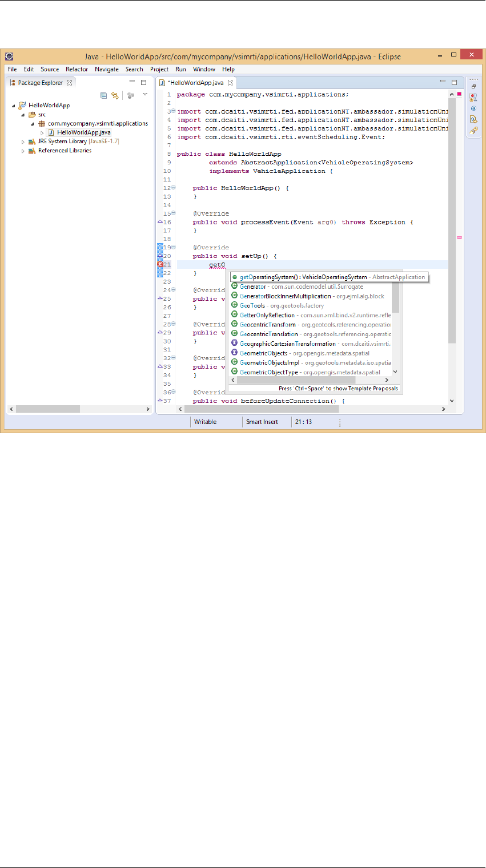This screenshot has width=486, height=868.
Task: Choose the GeneratorBlockInnerMultiplication proposal
Action: pyautogui.click(x=311, y=296)
